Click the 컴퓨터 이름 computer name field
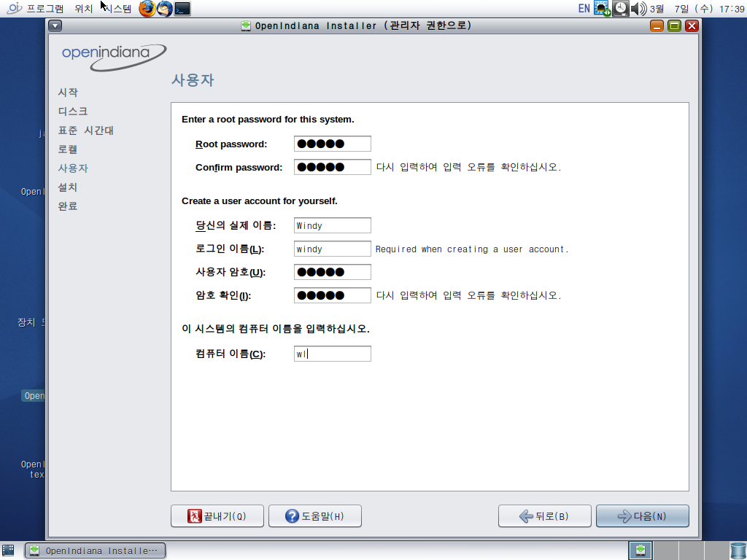 click(332, 354)
